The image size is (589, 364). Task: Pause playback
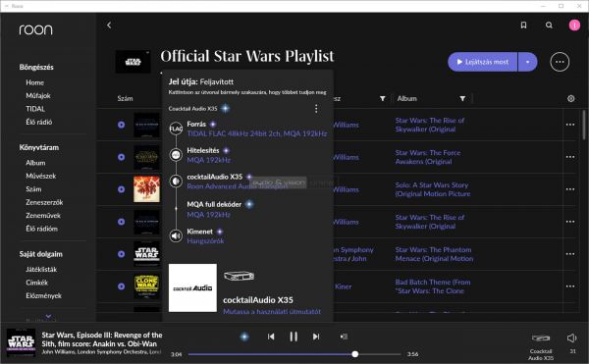click(294, 337)
